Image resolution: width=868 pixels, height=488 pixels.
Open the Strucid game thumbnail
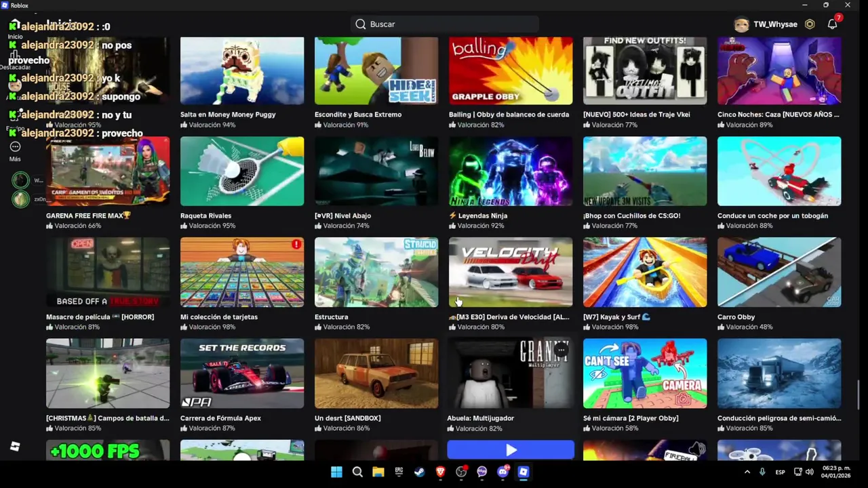tap(376, 272)
